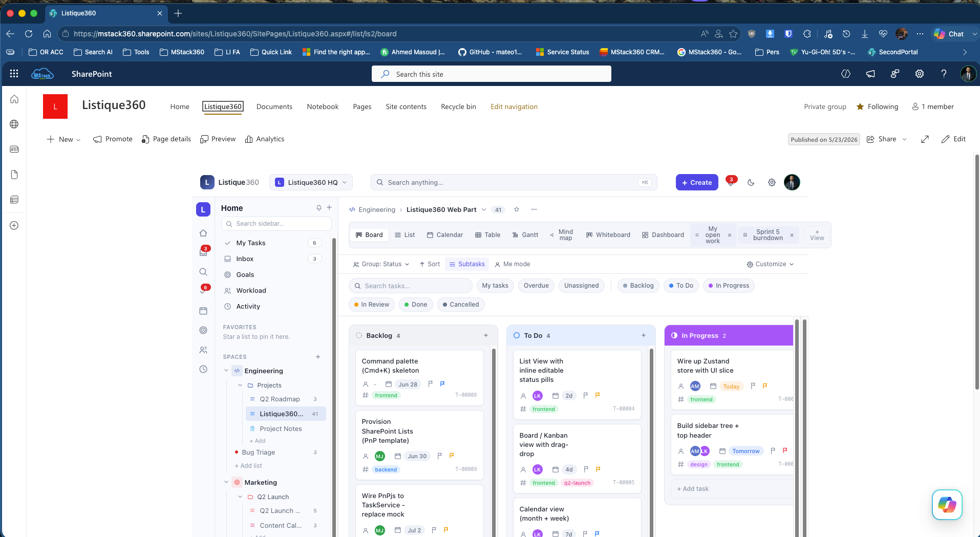The image size is (980, 537).
Task: Open the Project Notes document
Action: [x=285, y=428]
